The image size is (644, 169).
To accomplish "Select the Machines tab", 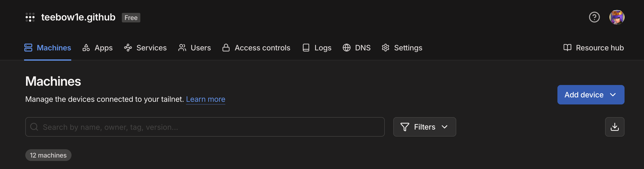I will point(47,47).
